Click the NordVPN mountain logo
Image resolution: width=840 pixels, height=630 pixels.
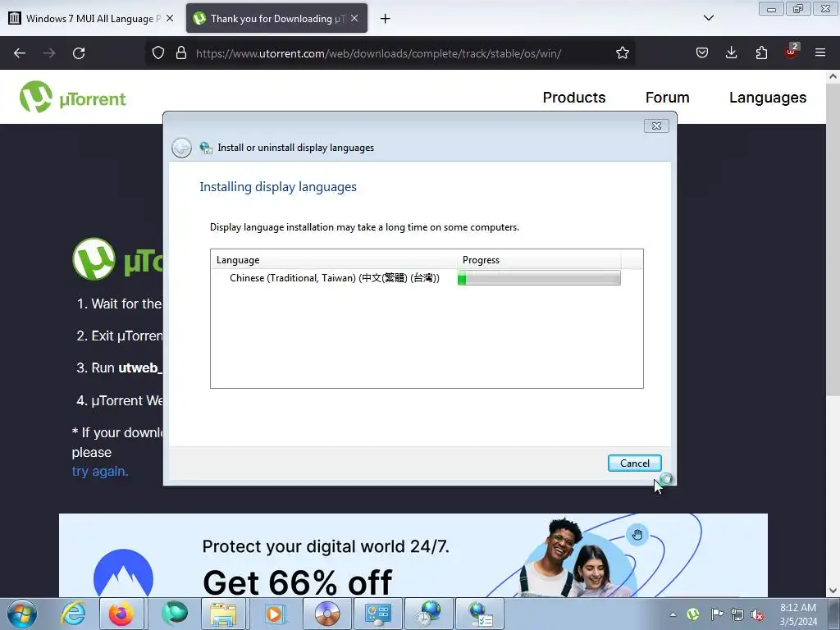(123, 573)
